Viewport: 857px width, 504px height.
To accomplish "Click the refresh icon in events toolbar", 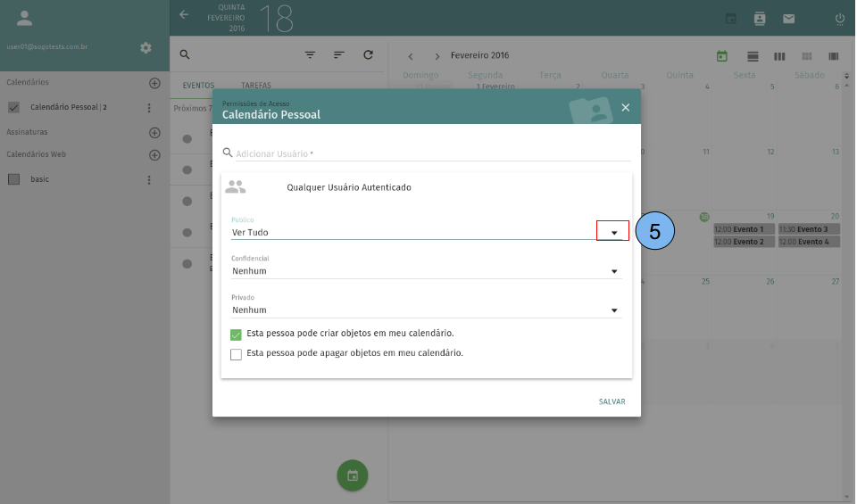I will pyautogui.click(x=368, y=54).
